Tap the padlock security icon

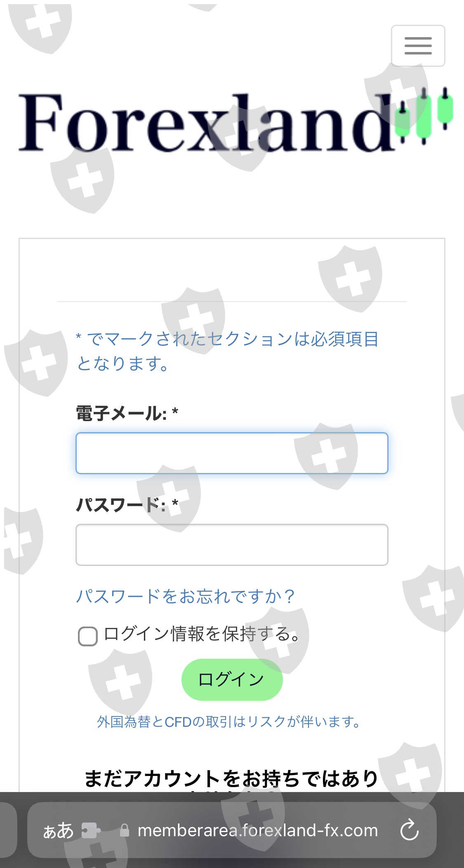tap(124, 830)
